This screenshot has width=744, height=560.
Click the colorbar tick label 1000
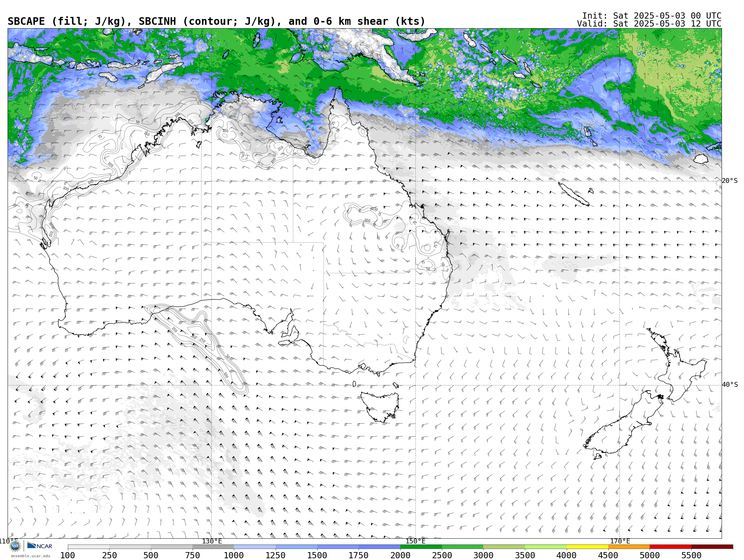[234, 555]
